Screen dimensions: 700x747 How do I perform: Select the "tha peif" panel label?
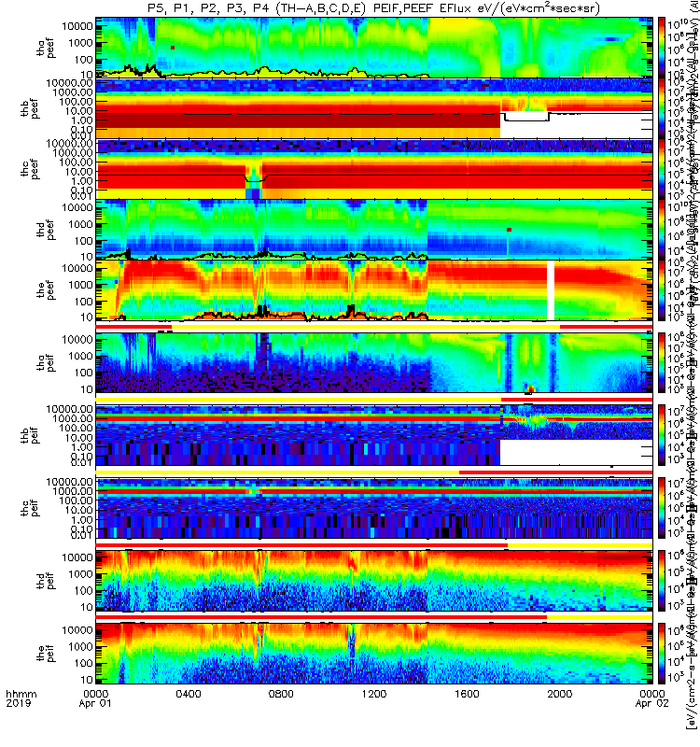[x=46, y=362]
